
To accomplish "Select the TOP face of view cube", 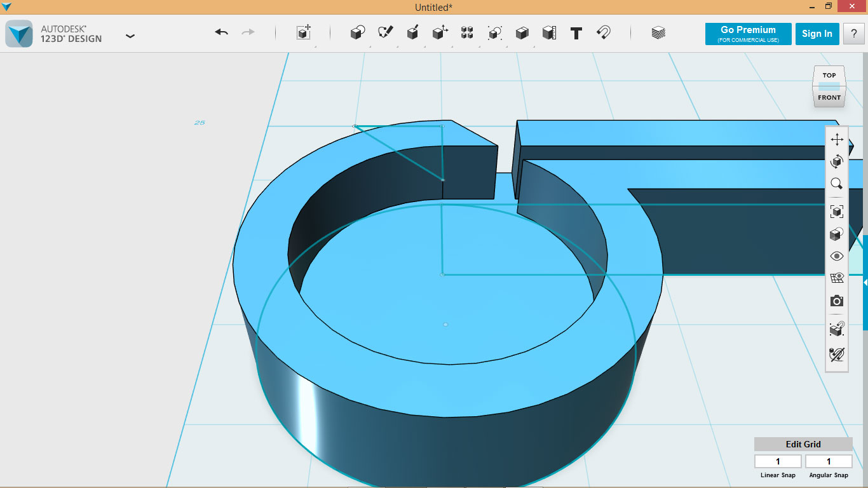I will tap(829, 75).
